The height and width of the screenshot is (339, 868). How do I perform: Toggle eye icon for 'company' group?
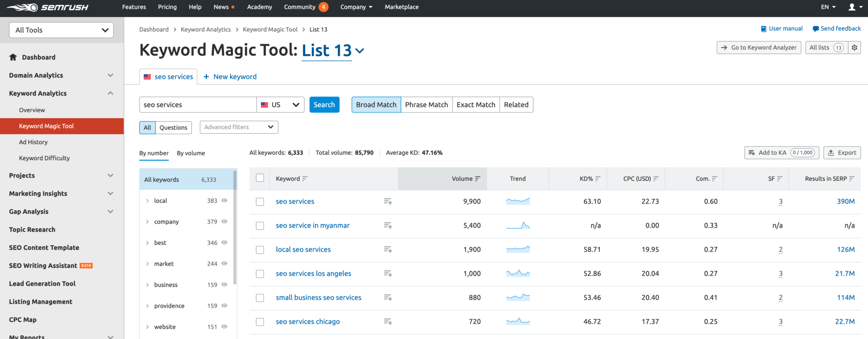(225, 222)
